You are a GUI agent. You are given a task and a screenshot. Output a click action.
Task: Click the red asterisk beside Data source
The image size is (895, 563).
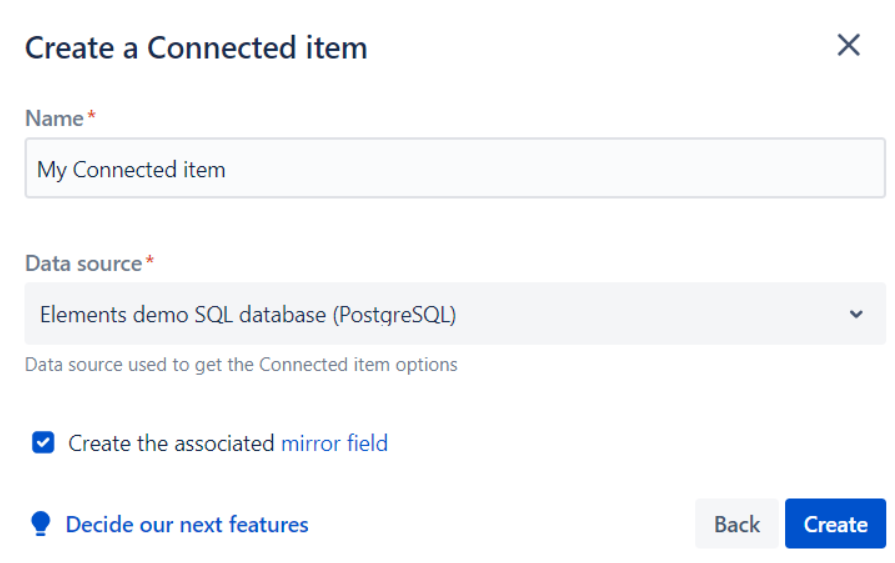pos(151,262)
